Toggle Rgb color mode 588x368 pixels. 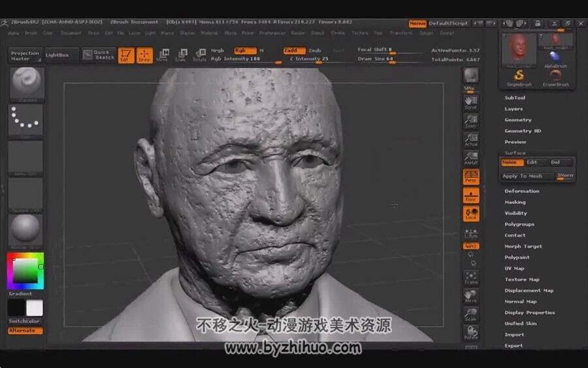245,50
